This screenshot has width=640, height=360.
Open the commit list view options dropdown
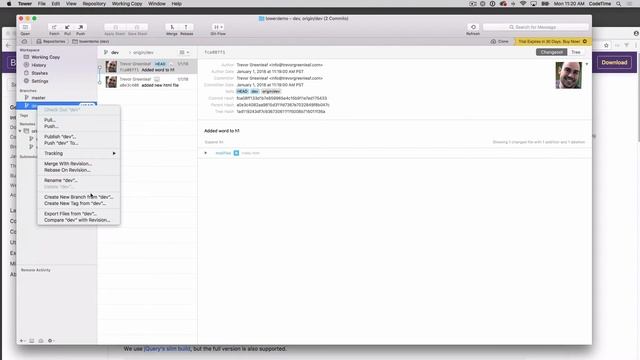(184, 52)
